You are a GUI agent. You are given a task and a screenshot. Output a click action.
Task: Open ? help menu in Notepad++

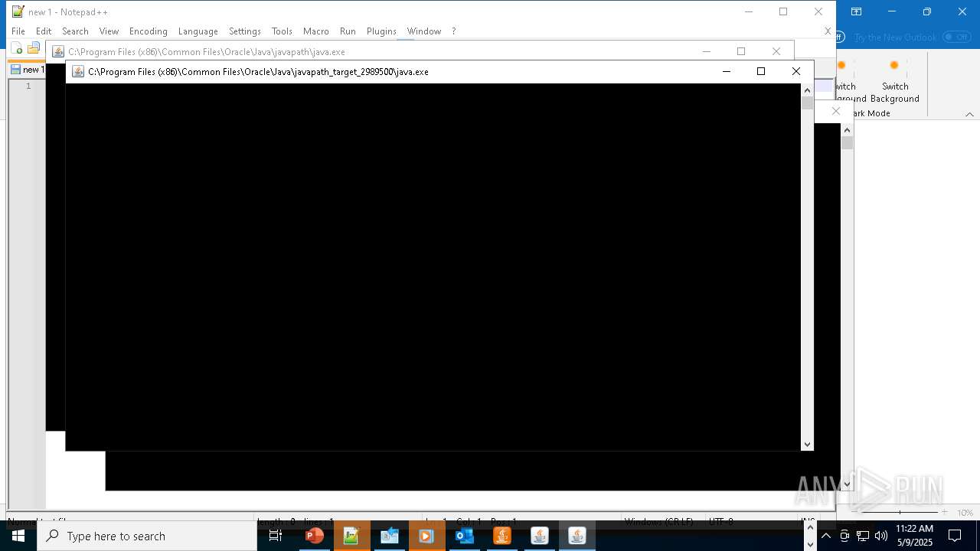(453, 31)
